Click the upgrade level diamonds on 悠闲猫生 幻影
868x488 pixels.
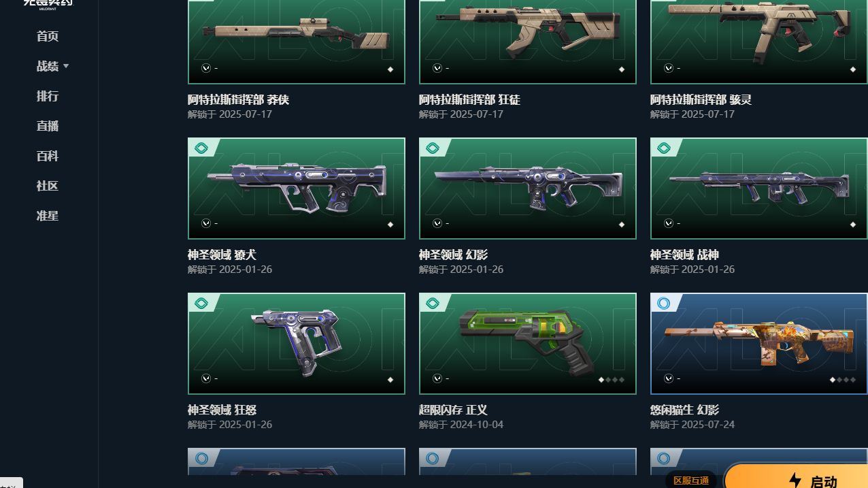[842, 380]
